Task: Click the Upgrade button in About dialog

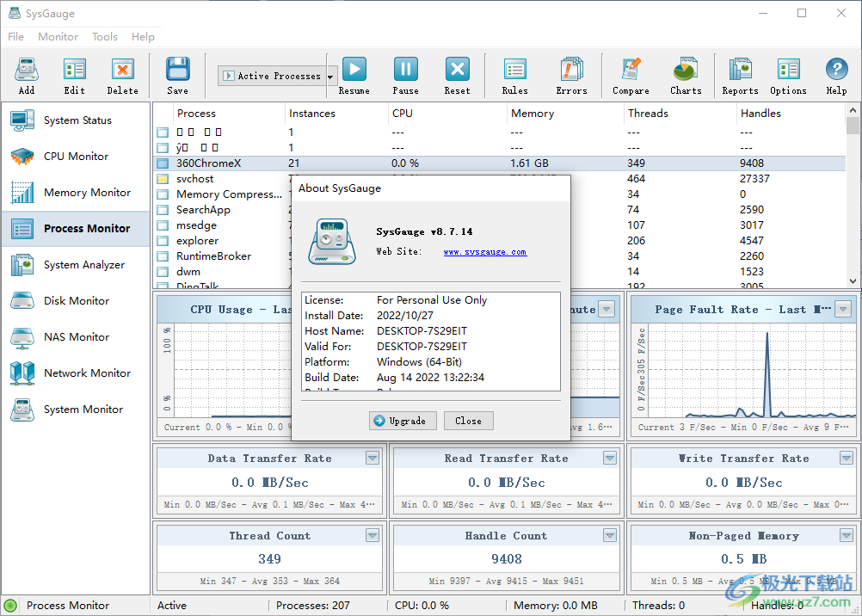Action: click(403, 421)
